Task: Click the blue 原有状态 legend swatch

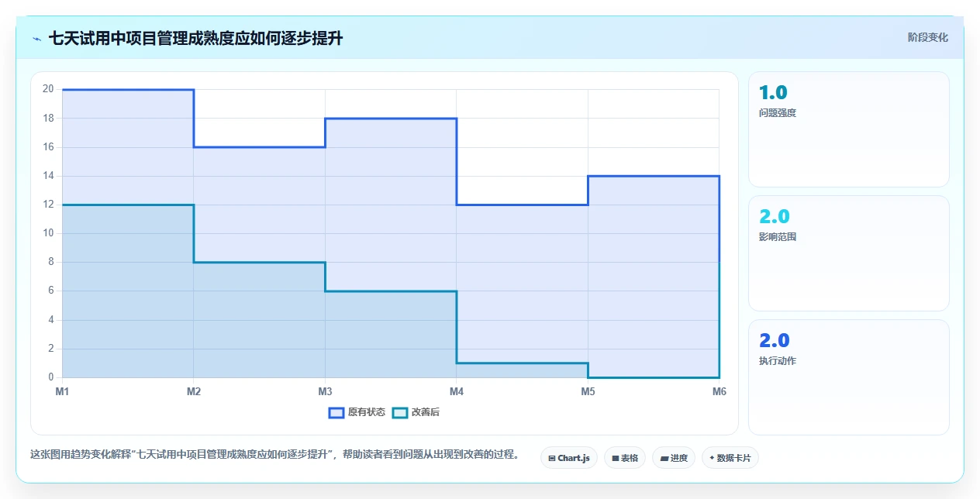Action: click(x=336, y=412)
